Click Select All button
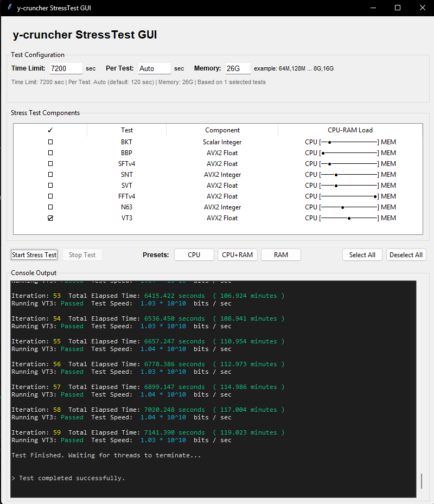The width and height of the screenshot is (434, 504). pyautogui.click(x=362, y=255)
